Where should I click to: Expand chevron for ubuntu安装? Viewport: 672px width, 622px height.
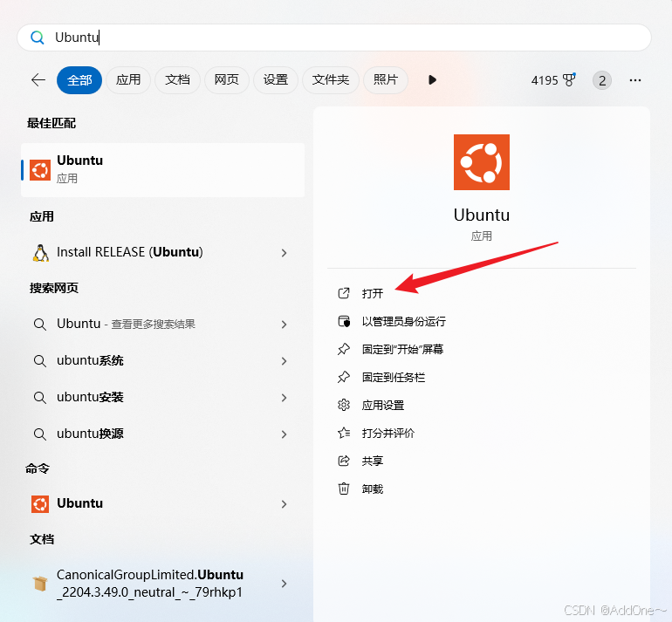(284, 398)
